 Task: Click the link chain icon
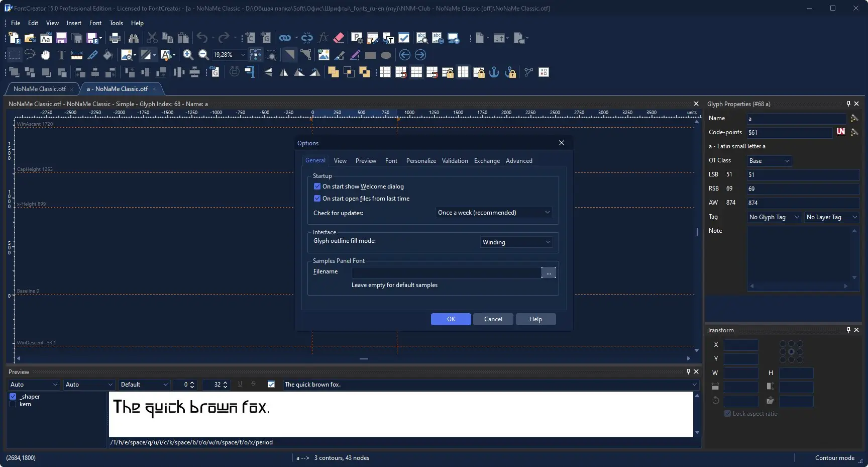pyautogui.click(x=285, y=38)
